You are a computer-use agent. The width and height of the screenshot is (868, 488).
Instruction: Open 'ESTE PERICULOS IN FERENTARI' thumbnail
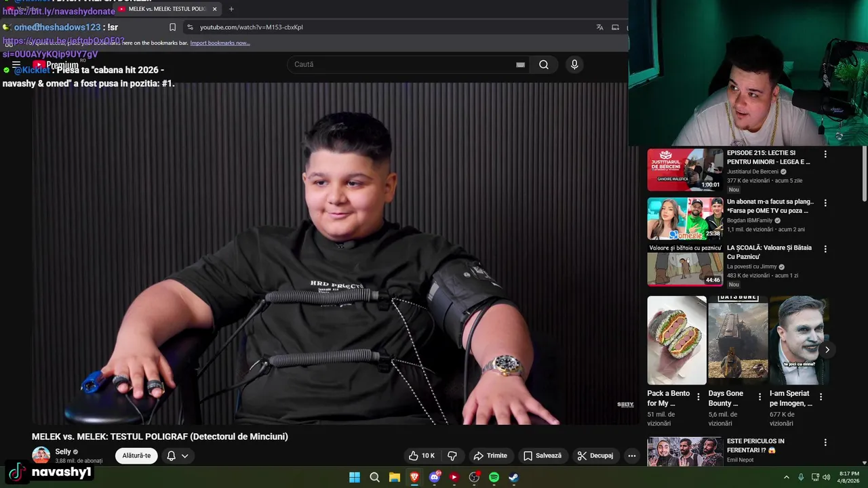685,452
